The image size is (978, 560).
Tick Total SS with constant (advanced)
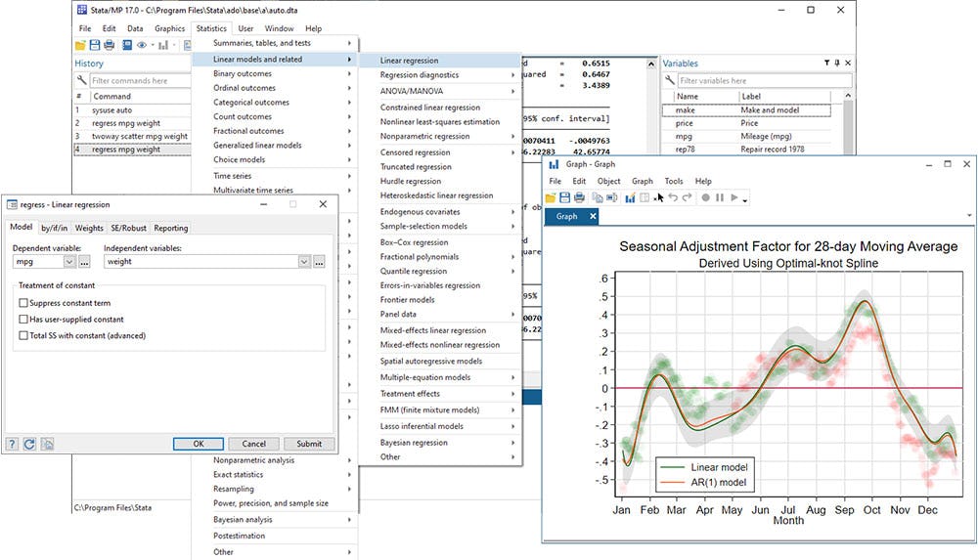coord(23,335)
